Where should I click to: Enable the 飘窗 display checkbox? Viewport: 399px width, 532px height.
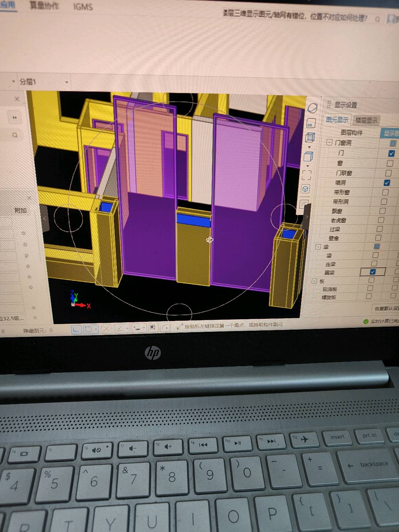pyautogui.click(x=382, y=211)
